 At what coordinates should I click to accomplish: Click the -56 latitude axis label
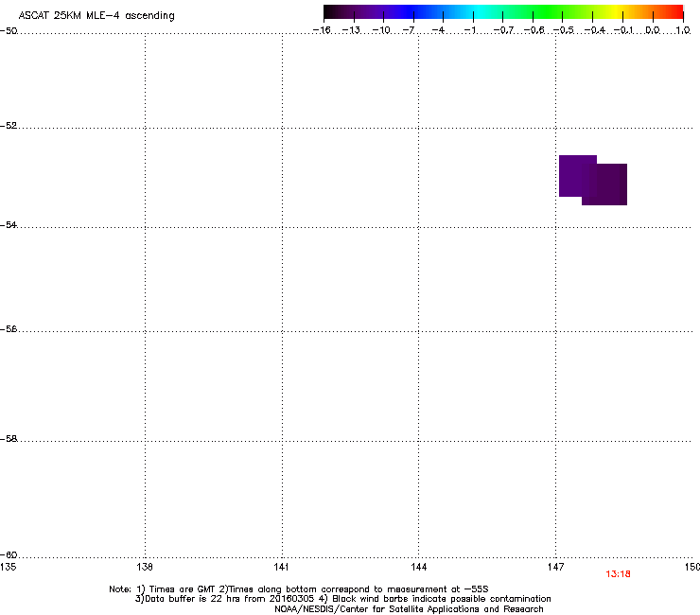click(9, 328)
